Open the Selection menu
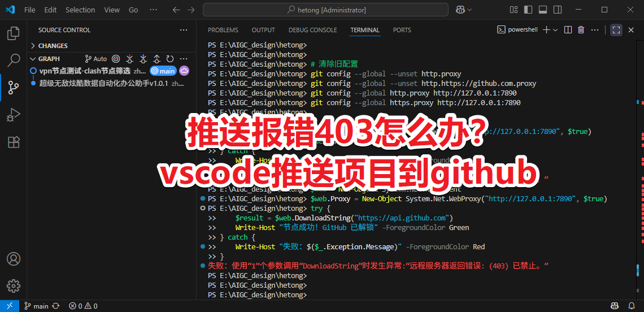This screenshot has width=644, height=312. click(80, 10)
